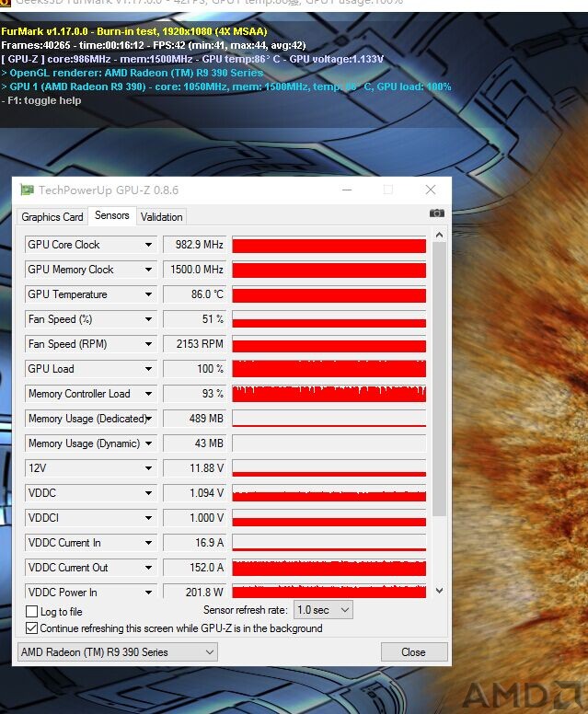The height and width of the screenshot is (714, 588).
Task: Click the 2153 RPM fan value
Action: point(194,344)
